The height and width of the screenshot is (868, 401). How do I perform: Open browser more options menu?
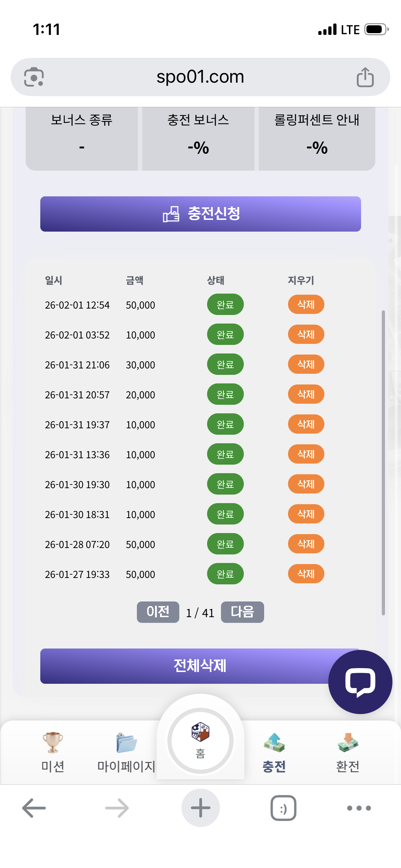tap(359, 808)
